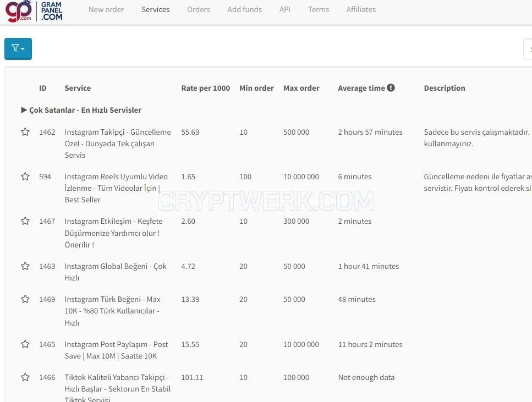Screen dimensions: 532x402
Task: Select the Services menu item
Action: [155, 9]
